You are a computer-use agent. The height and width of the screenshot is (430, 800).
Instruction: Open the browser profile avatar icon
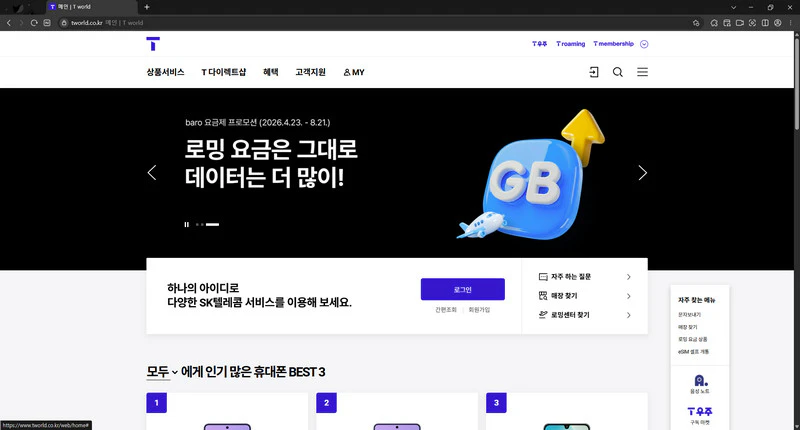[778, 23]
